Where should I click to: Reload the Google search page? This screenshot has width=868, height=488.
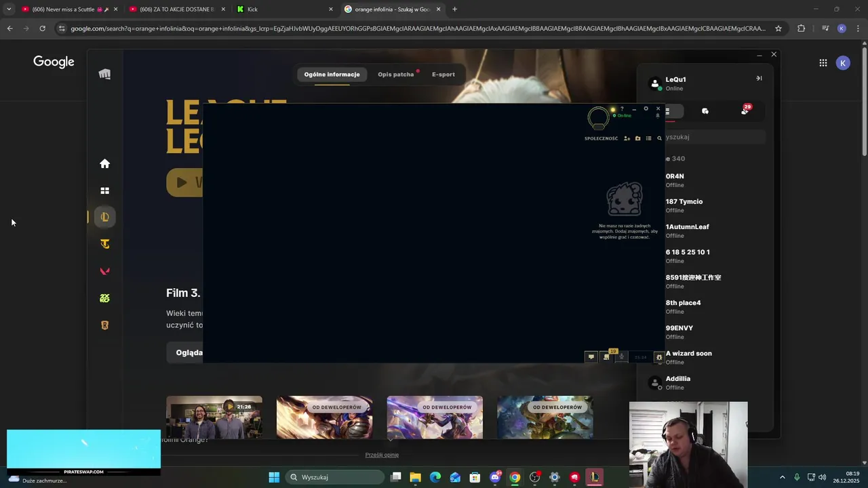coord(42,28)
